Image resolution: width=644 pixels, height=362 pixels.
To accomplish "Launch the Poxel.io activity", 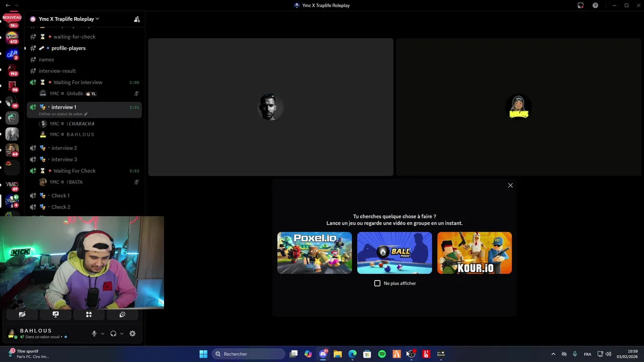I will coord(314,253).
